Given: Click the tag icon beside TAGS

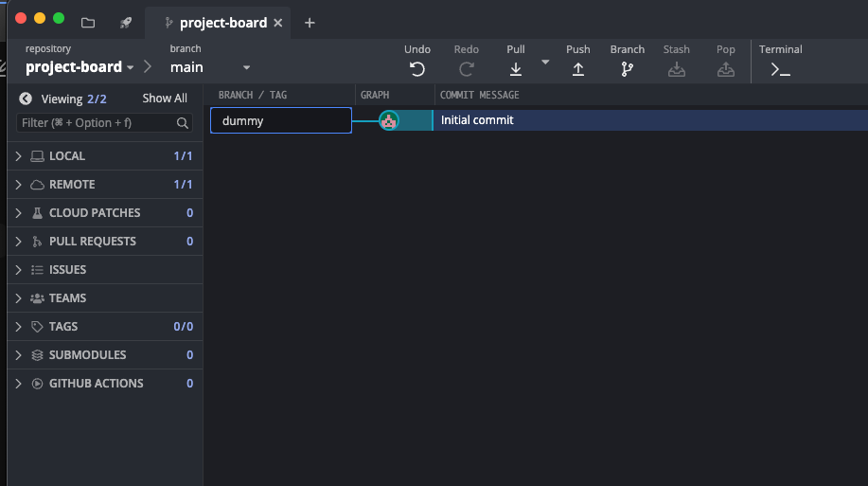Looking at the screenshot, I should (37, 327).
